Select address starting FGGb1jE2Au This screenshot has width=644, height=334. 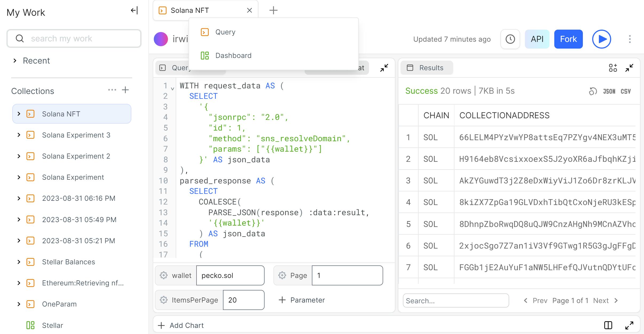pyautogui.click(x=547, y=267)
